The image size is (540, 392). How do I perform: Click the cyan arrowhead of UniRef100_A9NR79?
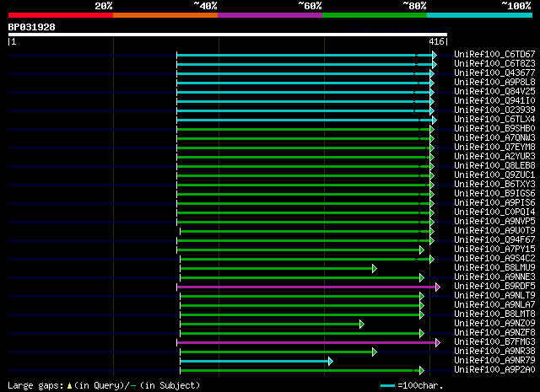click(331, 361)
